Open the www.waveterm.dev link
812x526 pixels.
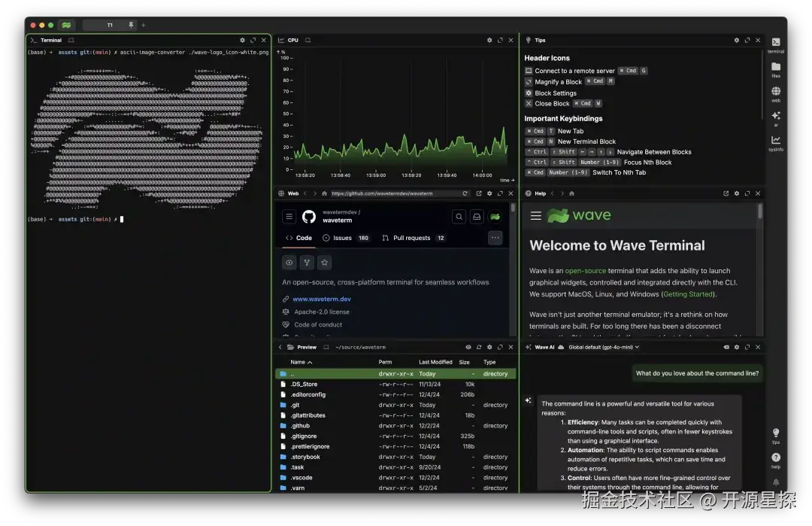[x=322, y=299]
